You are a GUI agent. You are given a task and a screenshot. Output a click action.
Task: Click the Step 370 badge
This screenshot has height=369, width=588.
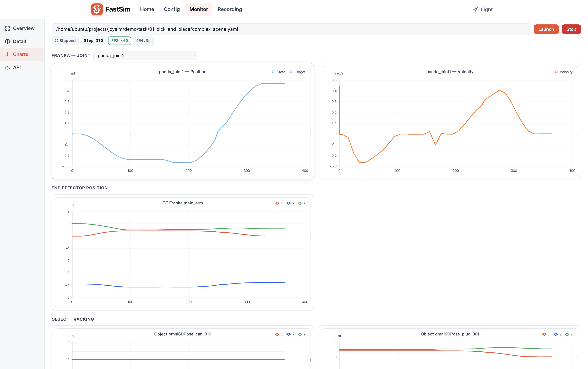[93, 41]
